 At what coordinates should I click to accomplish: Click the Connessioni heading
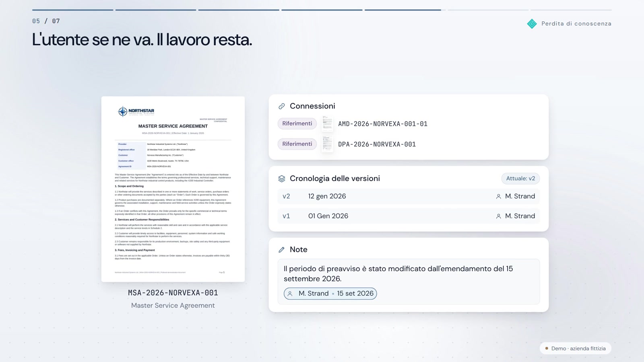312,106
